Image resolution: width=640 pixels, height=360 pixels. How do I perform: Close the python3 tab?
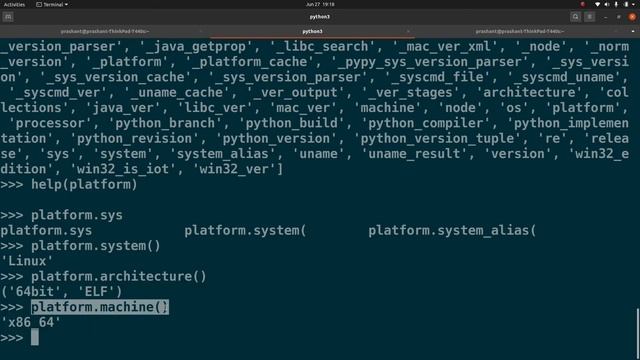pos(408,31)
